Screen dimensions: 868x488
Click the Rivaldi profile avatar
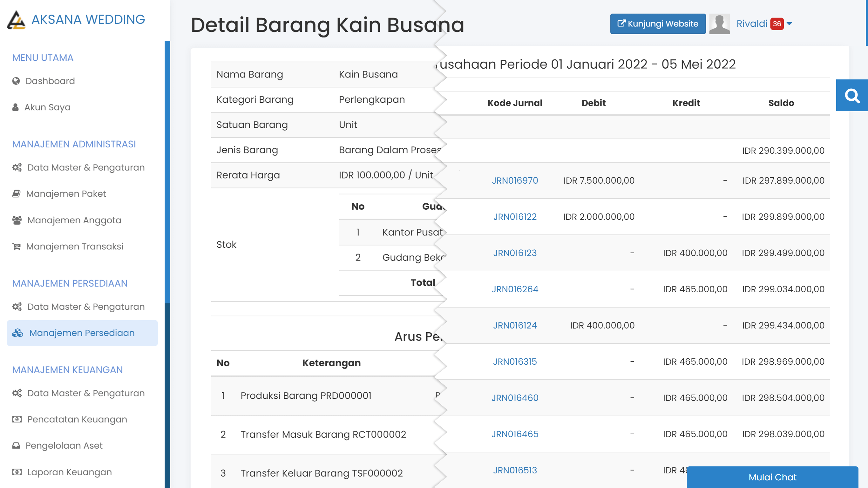pos(720,24)
